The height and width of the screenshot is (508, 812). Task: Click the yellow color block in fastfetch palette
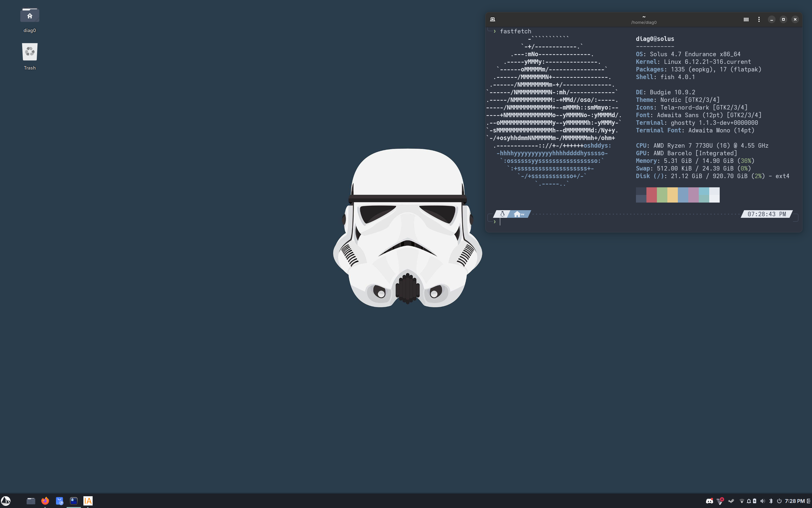click(x=672, y=195)
